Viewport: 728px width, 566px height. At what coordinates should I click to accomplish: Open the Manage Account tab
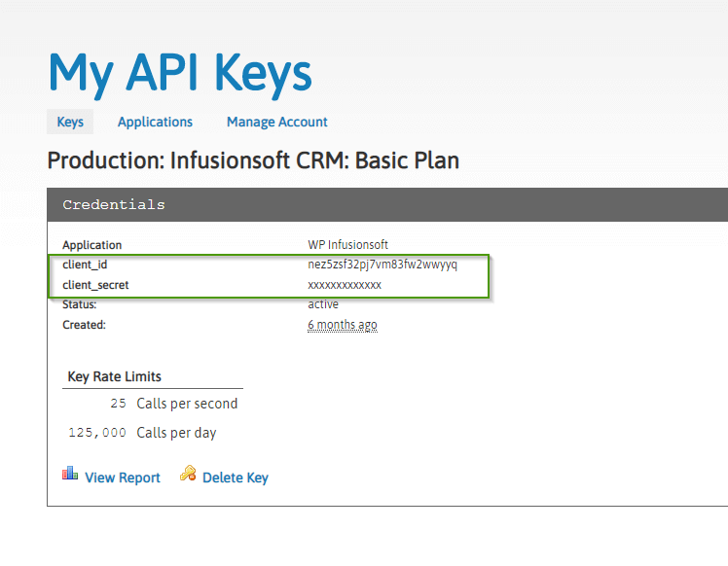pyautogui.click(x=276, y=122)
